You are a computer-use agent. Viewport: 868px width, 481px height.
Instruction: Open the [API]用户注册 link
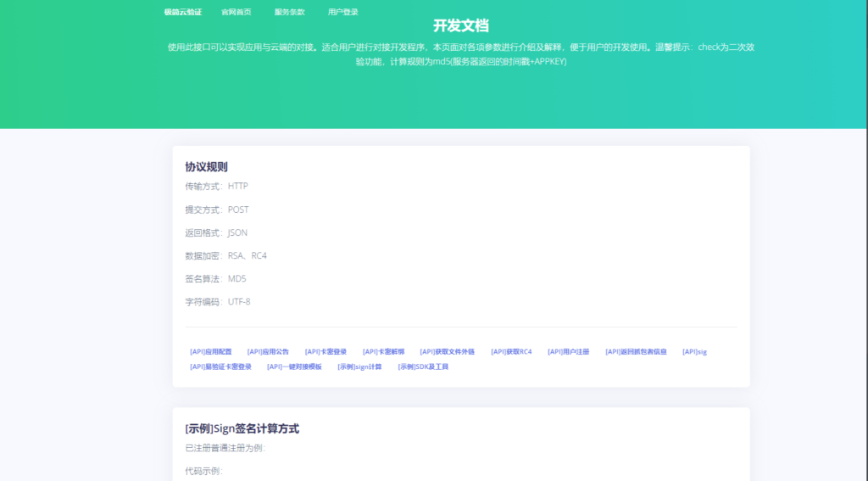[x=569, y=352]
